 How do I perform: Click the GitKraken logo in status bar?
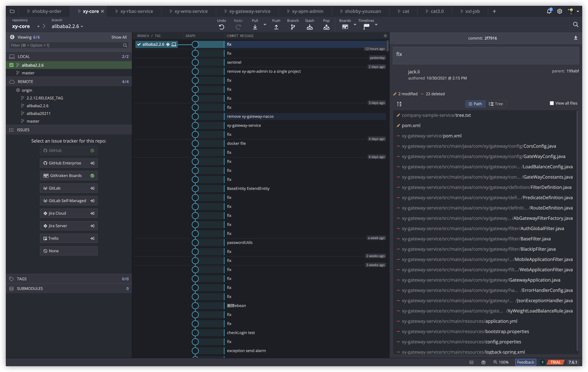tap(542, 362)
